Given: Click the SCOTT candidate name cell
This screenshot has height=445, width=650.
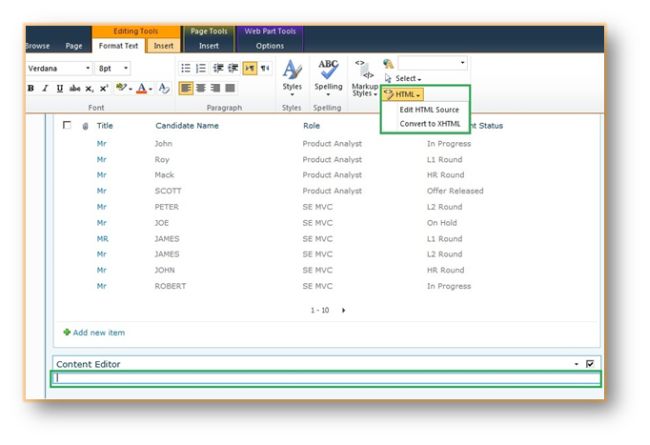Looking at the screenshot, I should point(168,191).
